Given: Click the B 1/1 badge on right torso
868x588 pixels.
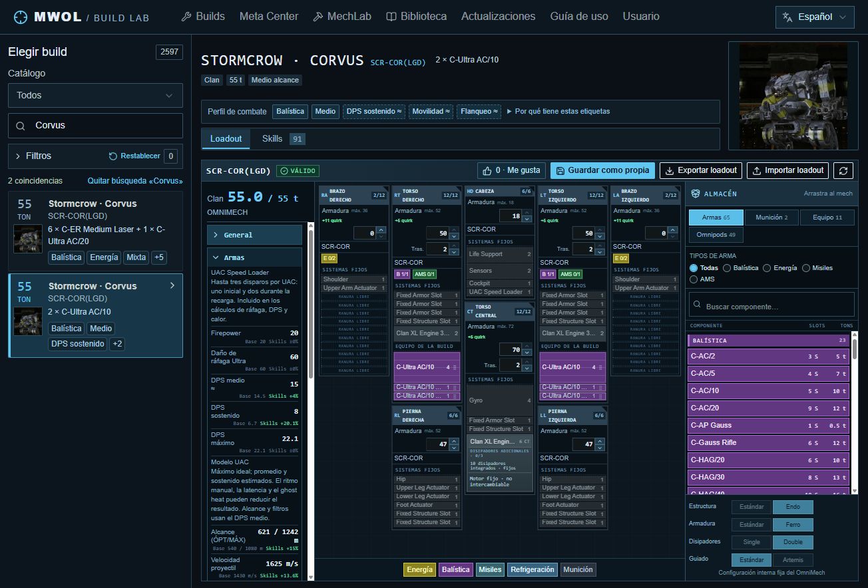Looking at the screenshot, I should point(402,274).
